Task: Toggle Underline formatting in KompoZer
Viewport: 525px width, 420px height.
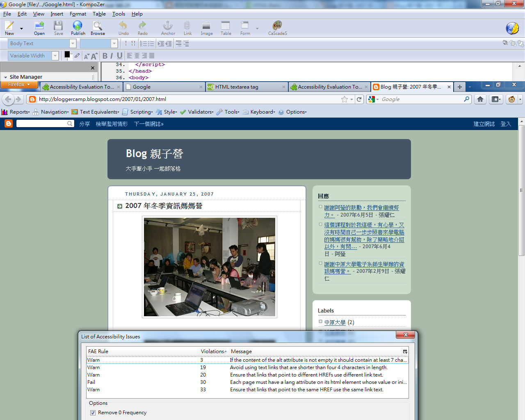Action: 119,56
